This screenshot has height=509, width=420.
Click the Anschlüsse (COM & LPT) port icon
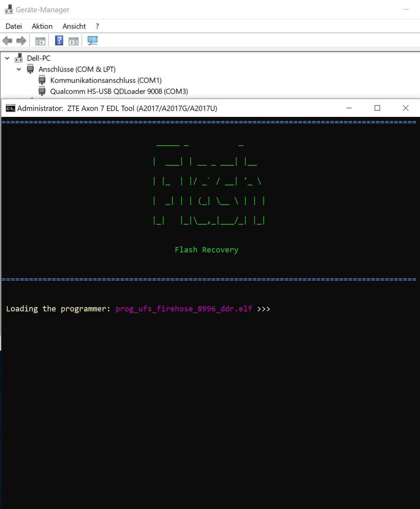(30, 69)
